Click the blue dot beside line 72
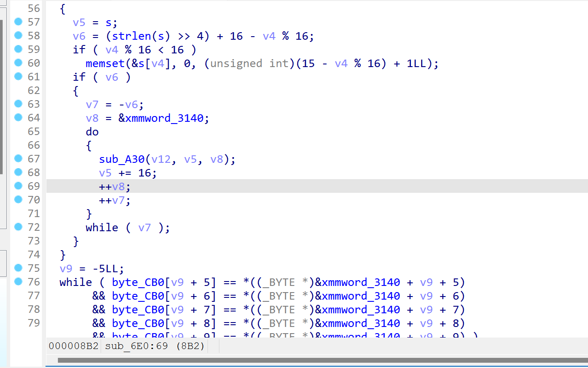 point(18,227)
